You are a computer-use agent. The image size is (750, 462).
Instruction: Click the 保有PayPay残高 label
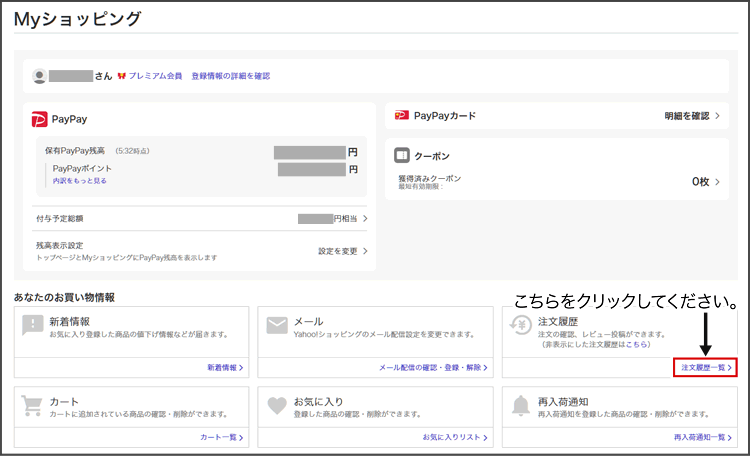click(75, 151)
